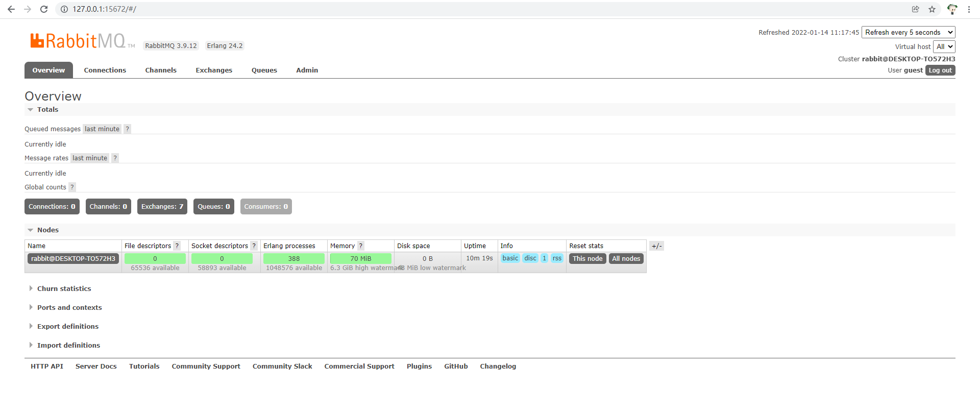Reset stats for This node

point(587,259)
